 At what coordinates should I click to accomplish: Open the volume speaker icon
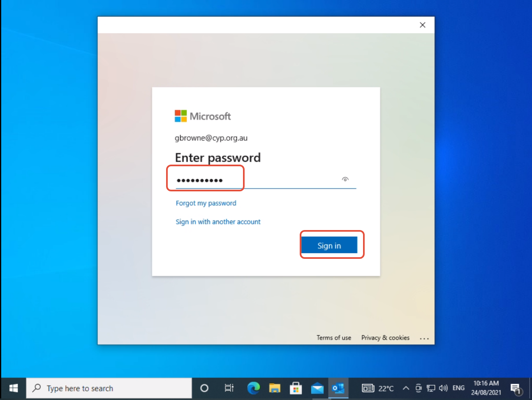(443, 388)
